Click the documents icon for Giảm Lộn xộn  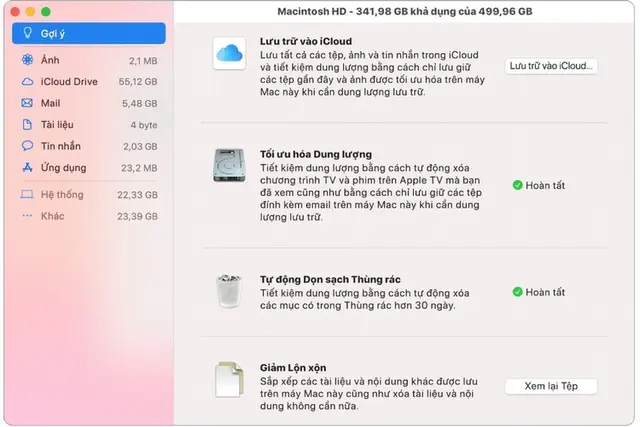(229, 380)
